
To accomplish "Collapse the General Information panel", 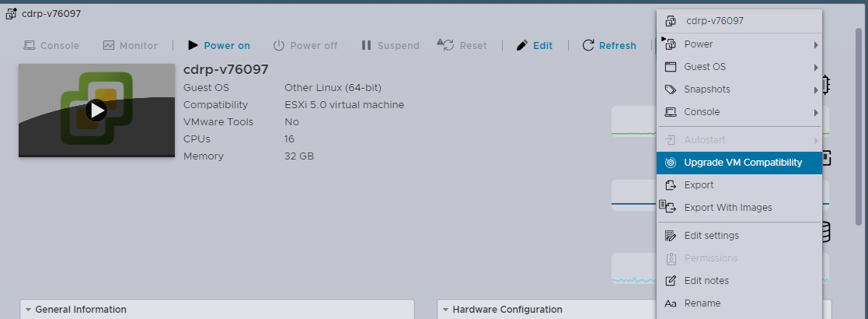I will coord(28,310).
